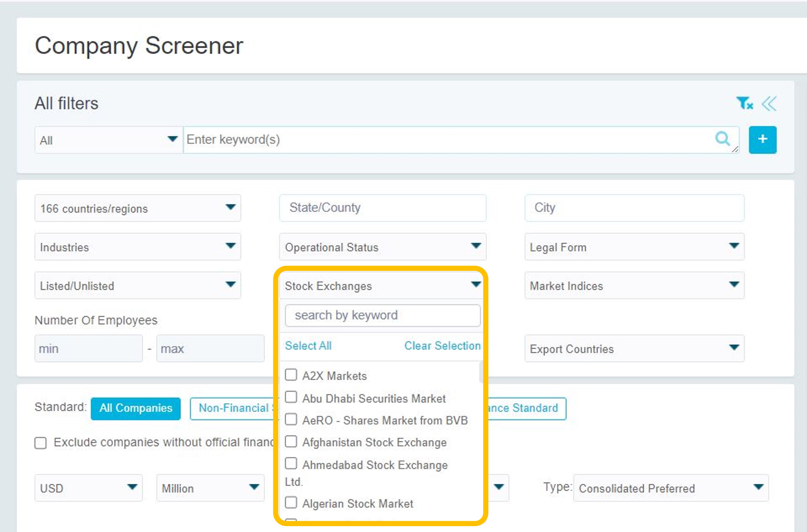
Task: Collapse the filters panel with the double chevron
Action: coord(769,103)
